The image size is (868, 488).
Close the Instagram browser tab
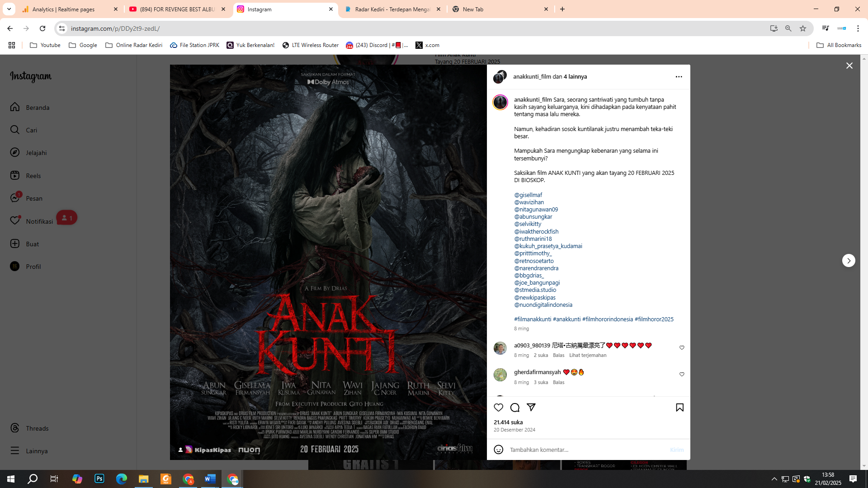pos(331,9)
